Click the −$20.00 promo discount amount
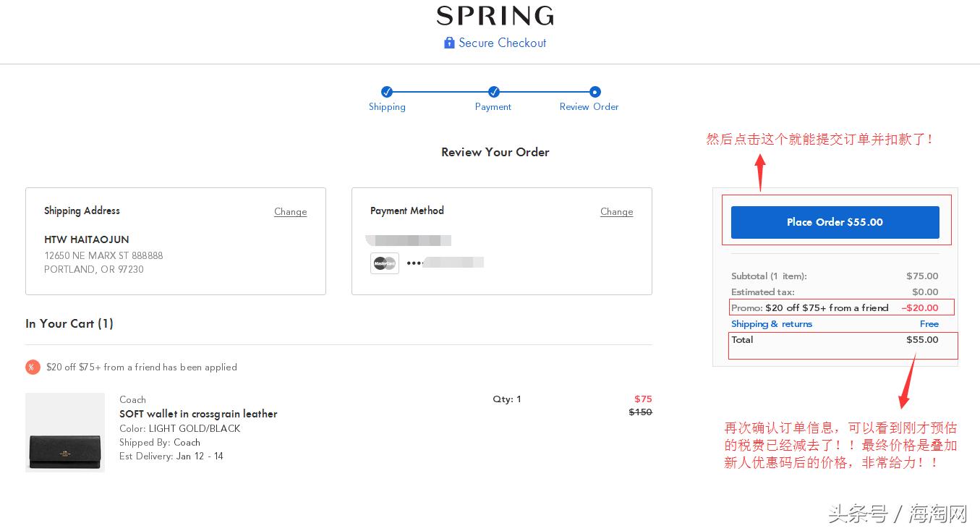980x531 pixels. [920, 307]
